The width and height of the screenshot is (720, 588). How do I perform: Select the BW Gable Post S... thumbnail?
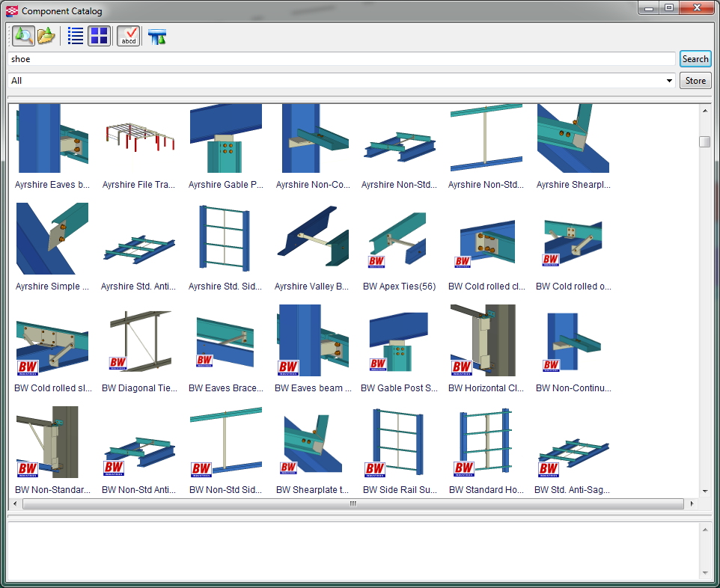pyautogui.click(x=400, y=340)
